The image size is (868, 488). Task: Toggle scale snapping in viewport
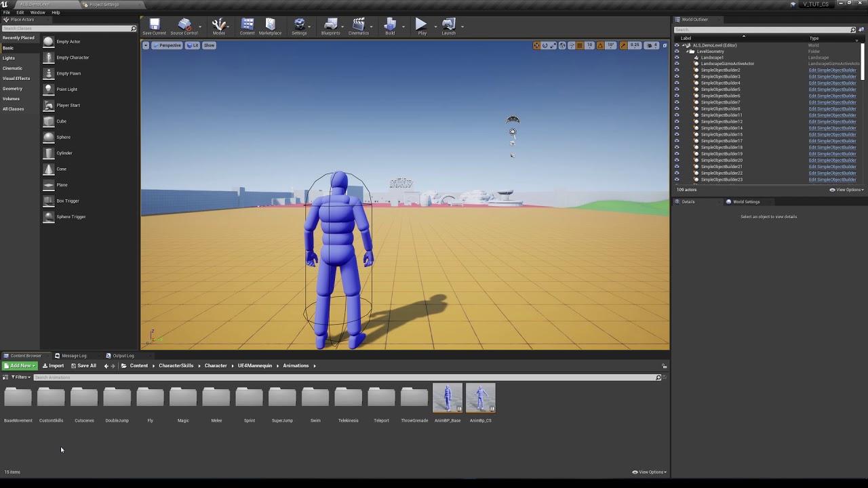coord(624,45)
